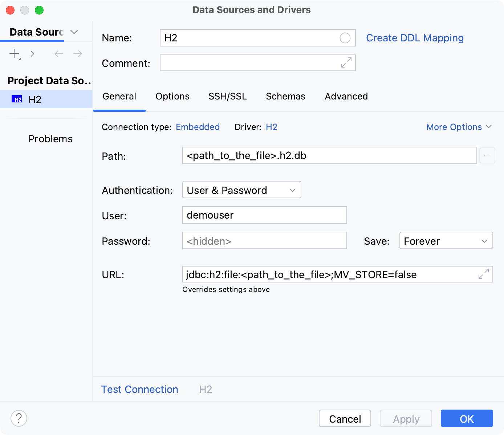Run Test Connection
This screenshot has height=435, width=504.
click(x=139, y=389)
